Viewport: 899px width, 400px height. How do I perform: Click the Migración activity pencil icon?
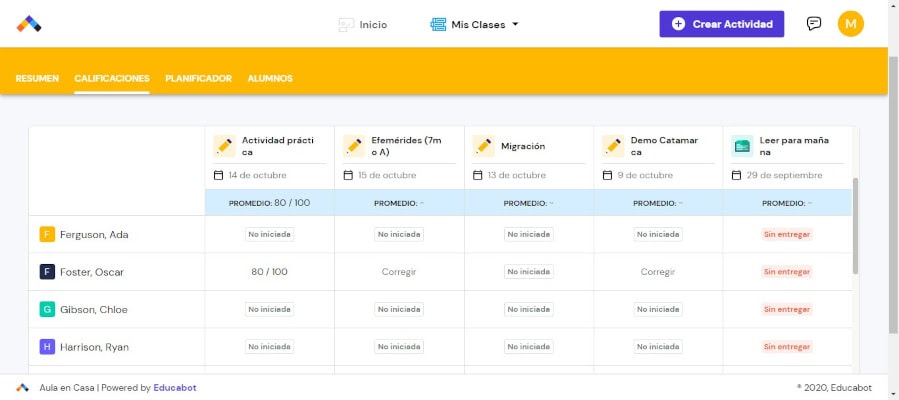pyautogui.click(x=484, y=146)
